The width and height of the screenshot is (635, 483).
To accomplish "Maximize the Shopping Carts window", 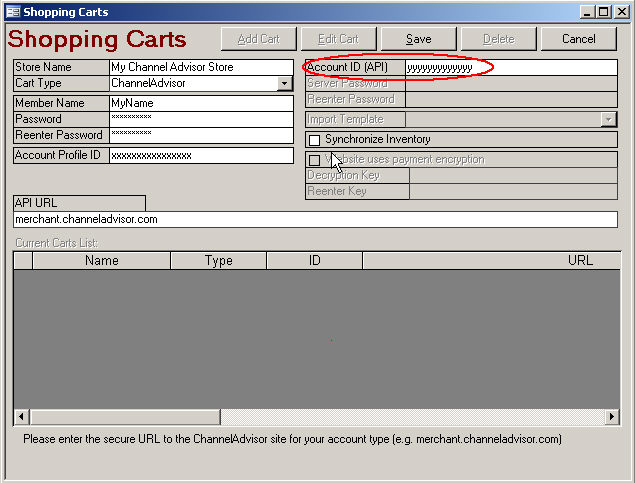I will 603,12.
